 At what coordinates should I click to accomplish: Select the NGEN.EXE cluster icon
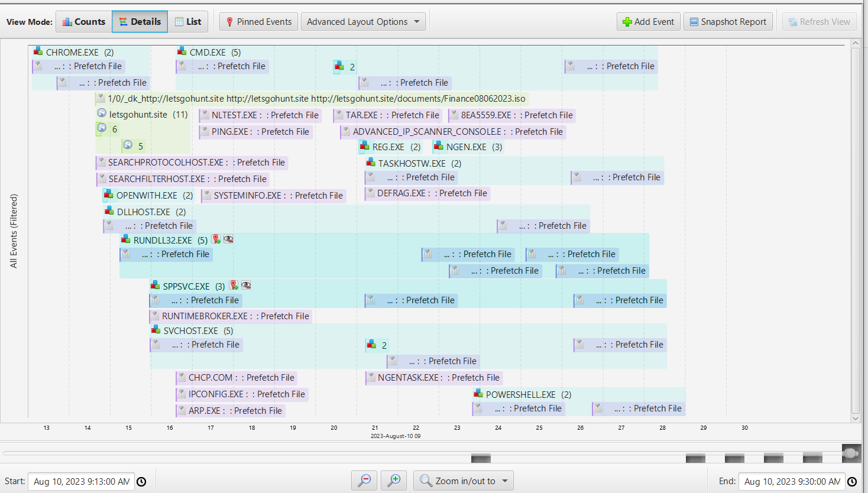(439, 146)
